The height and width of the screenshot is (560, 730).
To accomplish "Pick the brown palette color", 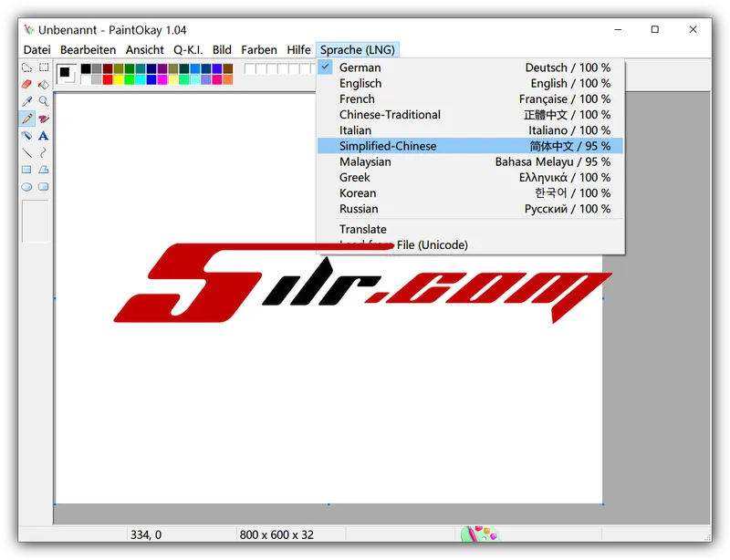I will coord(227,69).
